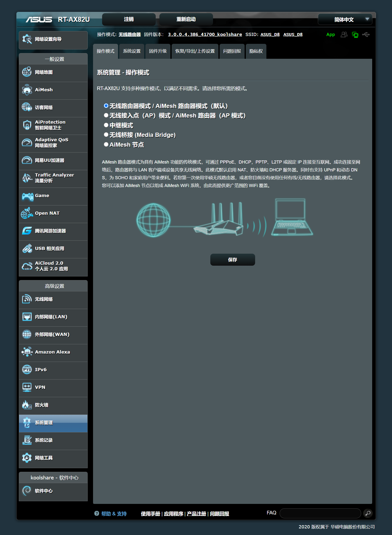Viewport: 392px width, 535px height.
Task: Open the 系统设置 tab
Action: pos(132,51)
